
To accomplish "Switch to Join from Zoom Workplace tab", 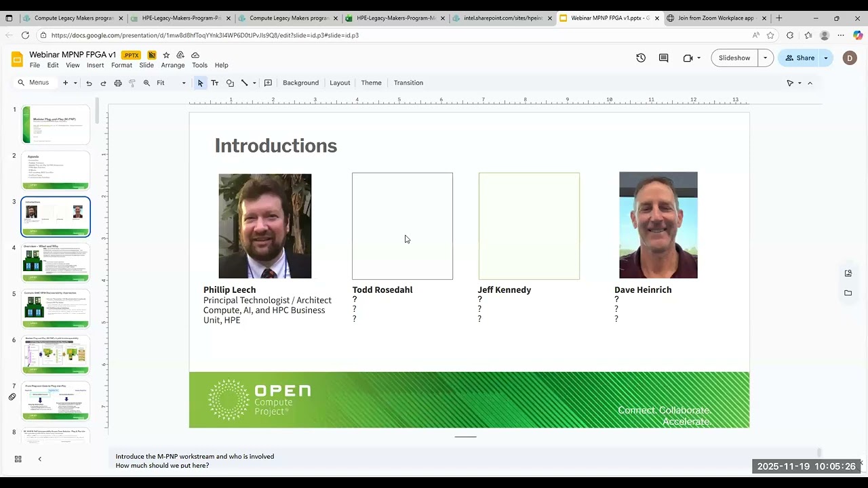I will point(717,18).
